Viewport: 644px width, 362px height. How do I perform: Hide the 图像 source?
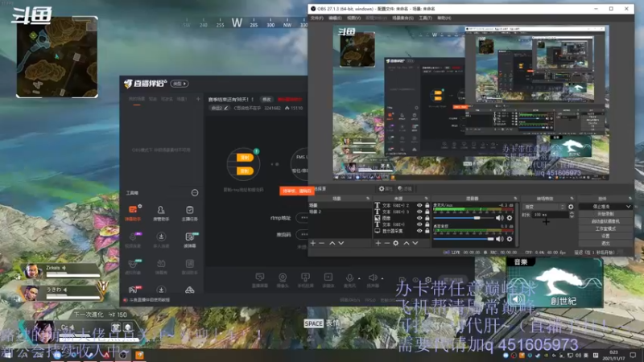coord(419,218)
